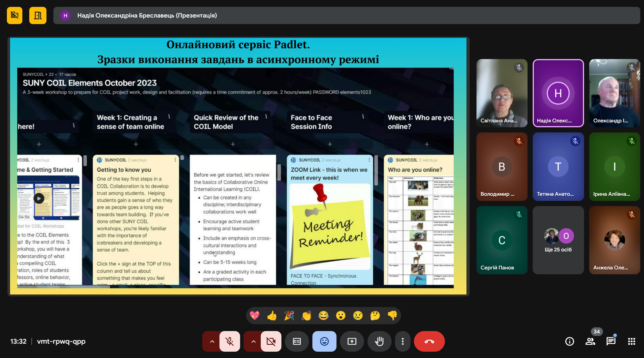Click the purple H presenter avatar in header
The width and height of the screenshot is (644, 358).
click(65, 15)
